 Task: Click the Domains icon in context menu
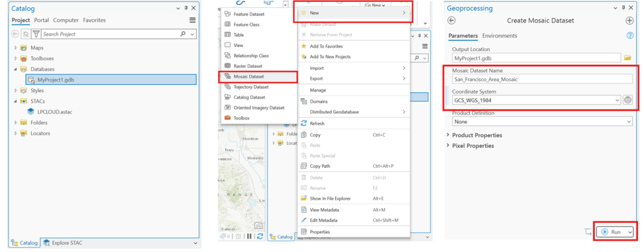click(304, 101)
